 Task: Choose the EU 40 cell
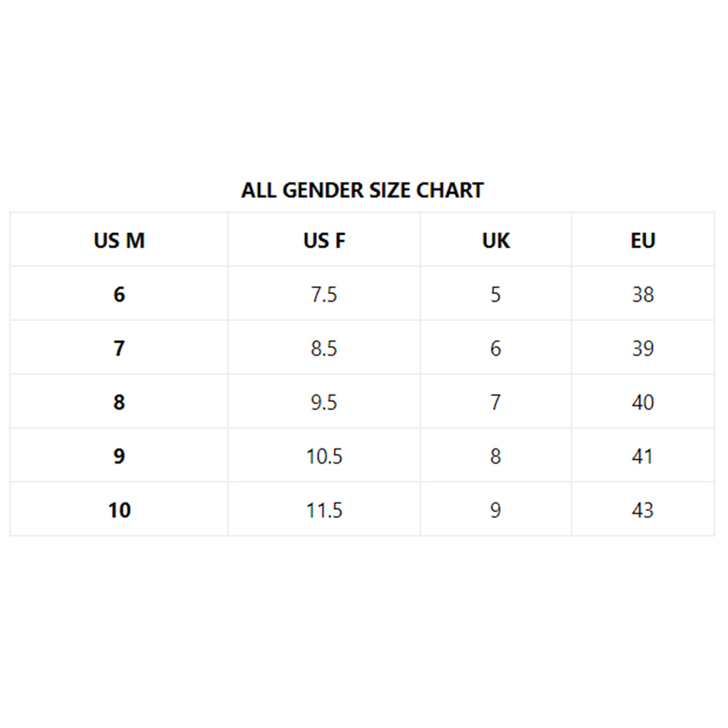tap(643, 401)
